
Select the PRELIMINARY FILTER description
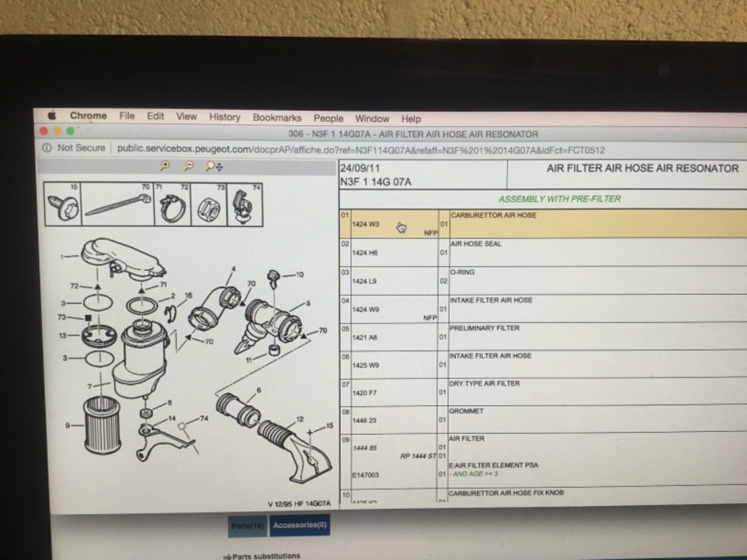point(485,328)
